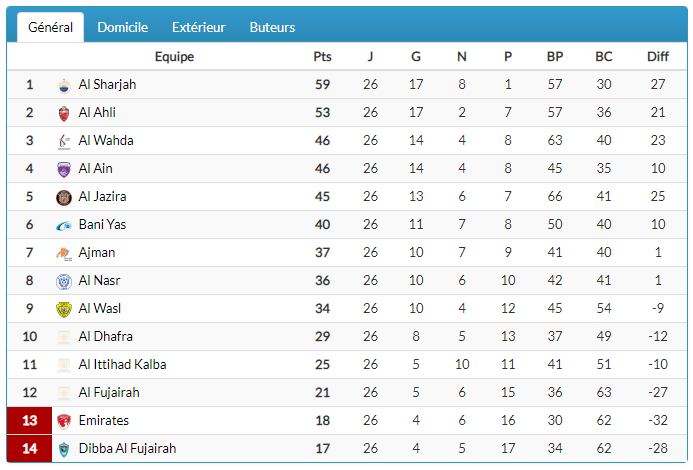Click the Al Fujairah team name
This screenshot has height=470, width=693.
click(x=109, y=393)
